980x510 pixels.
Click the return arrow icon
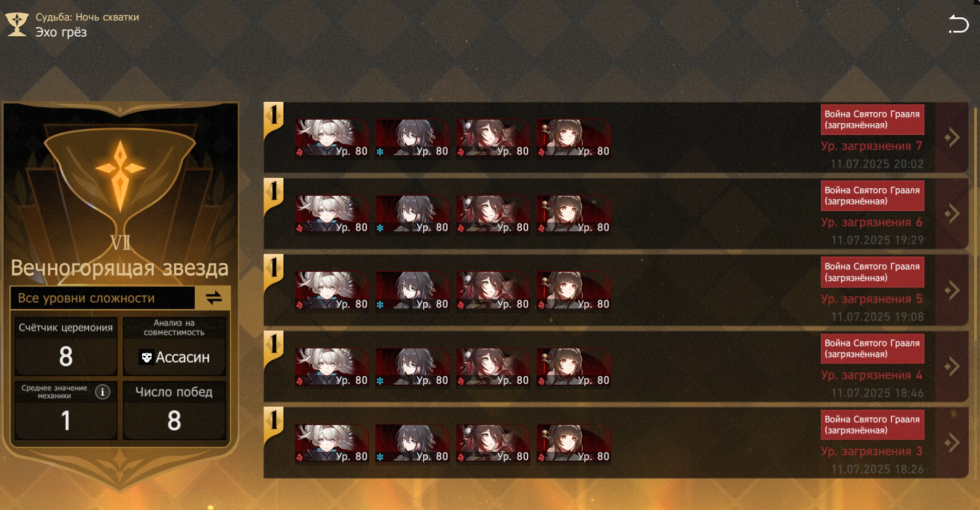point(958,24)
